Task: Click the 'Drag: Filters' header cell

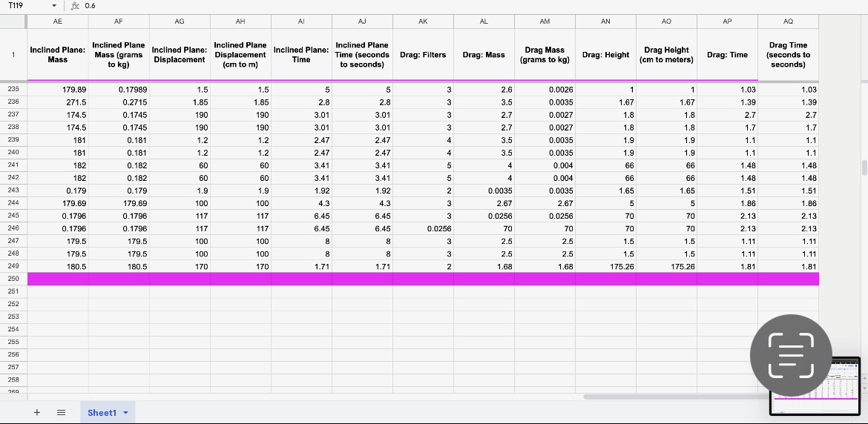Action: pos(423,55)
